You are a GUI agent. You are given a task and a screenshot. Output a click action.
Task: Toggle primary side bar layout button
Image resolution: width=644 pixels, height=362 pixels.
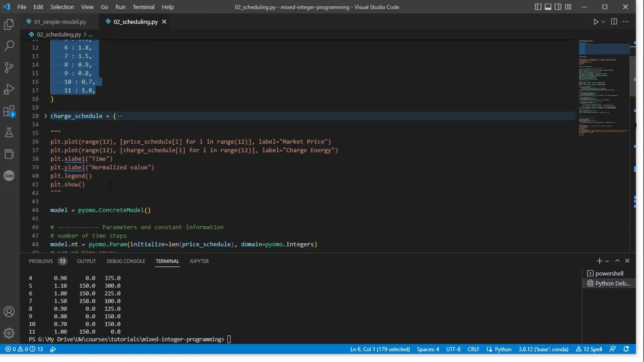[x=538, y=7]
